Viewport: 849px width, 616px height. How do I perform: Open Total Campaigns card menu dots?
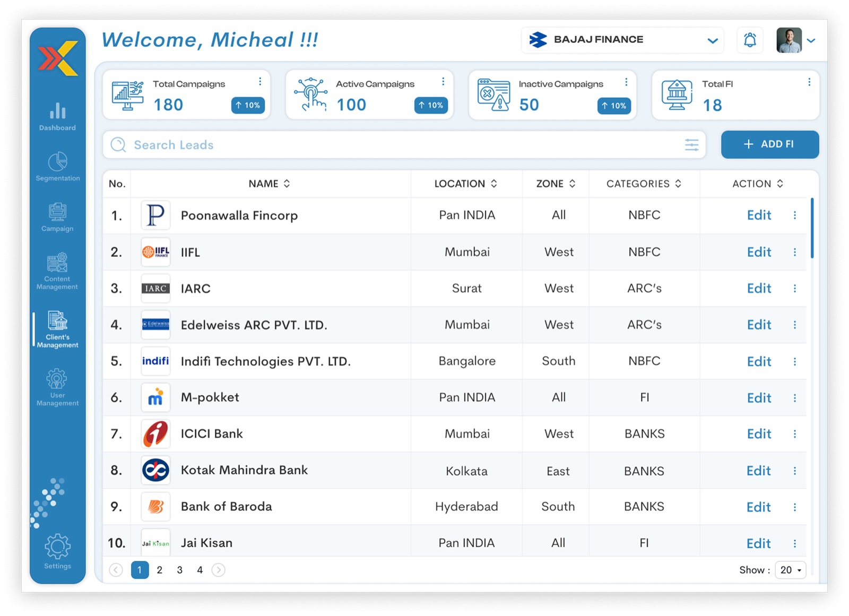(x=260, y=81)
